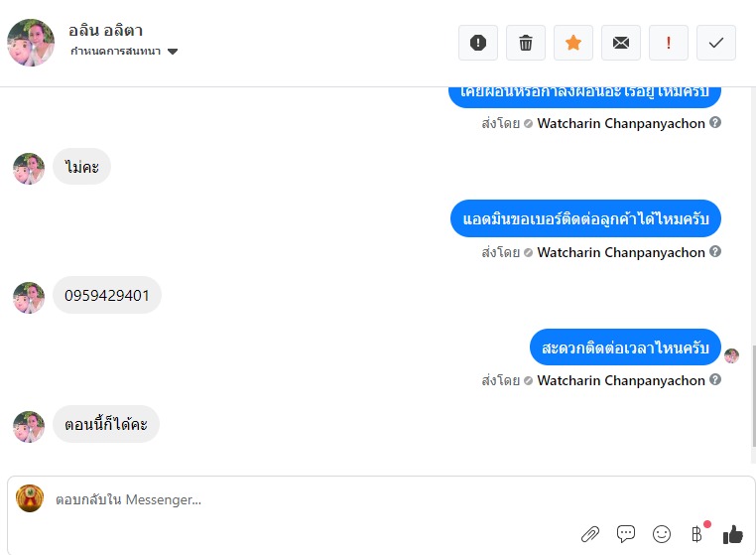Attach a file with the paperclip icon
Image resolution: width=756 pixels, height=555 pixels.
[590, 534]
